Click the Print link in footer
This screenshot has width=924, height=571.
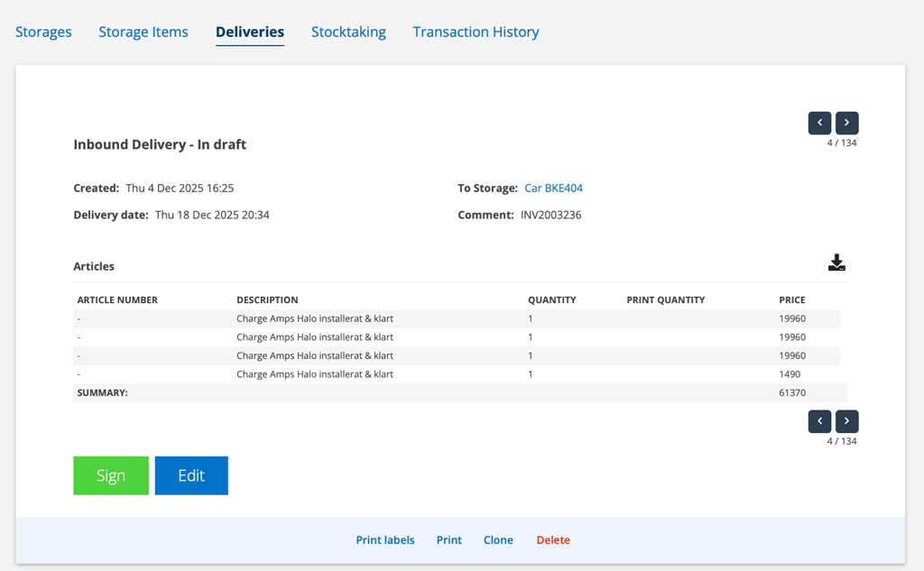[x=448, y=540]
